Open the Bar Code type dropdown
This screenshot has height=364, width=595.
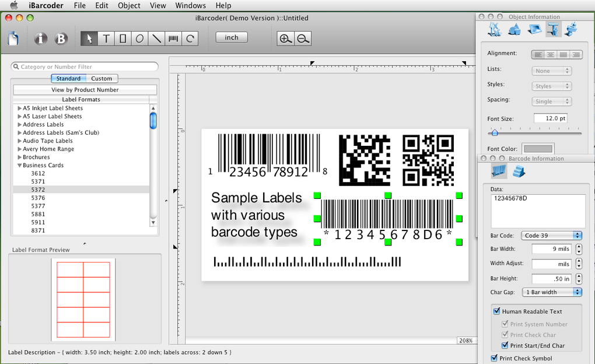pyautogui.click(x=551, y=235)
